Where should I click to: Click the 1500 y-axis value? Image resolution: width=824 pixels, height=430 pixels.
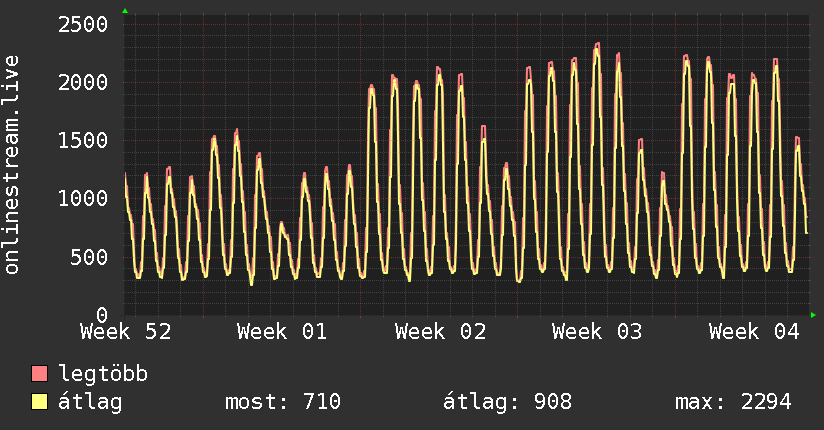point(83,140)
